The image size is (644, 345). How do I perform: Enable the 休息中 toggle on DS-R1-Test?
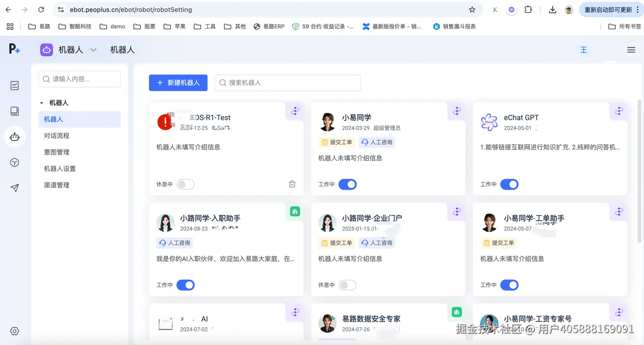186,184
